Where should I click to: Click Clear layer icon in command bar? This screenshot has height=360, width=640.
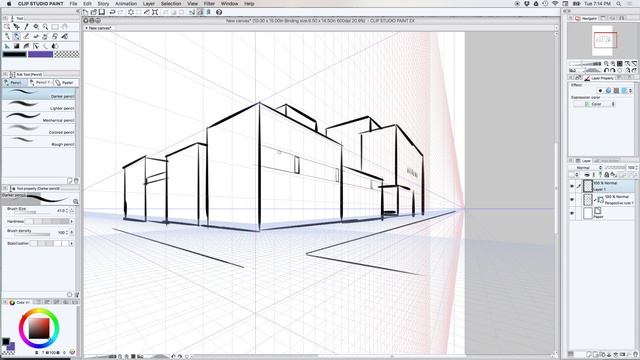131,12
